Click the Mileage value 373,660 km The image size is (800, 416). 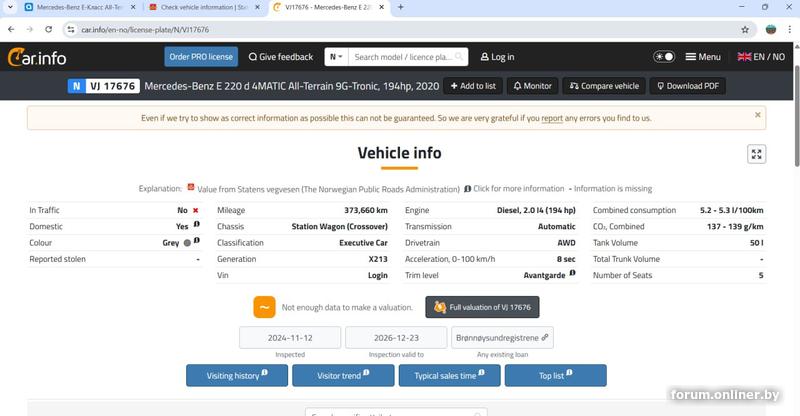tap(365, 210)
